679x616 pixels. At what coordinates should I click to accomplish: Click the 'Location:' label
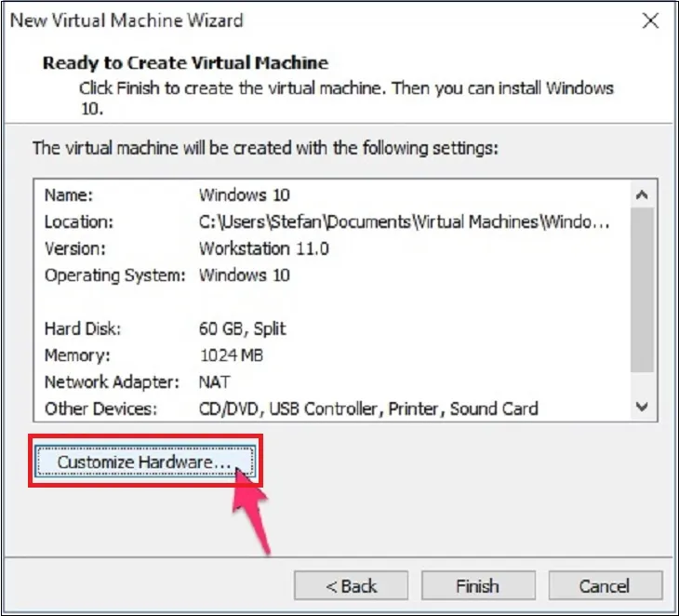[x=79, y=221]
